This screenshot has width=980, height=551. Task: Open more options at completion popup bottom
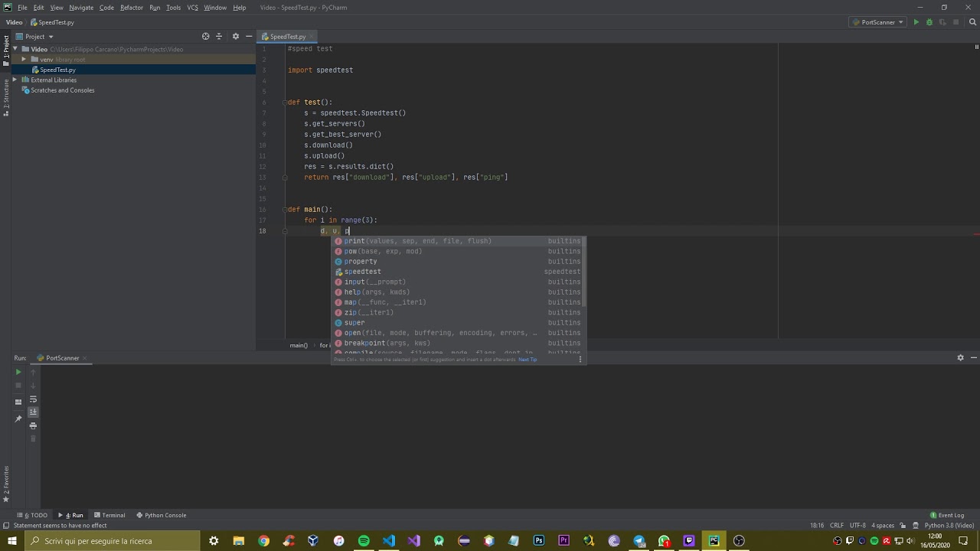580,359
